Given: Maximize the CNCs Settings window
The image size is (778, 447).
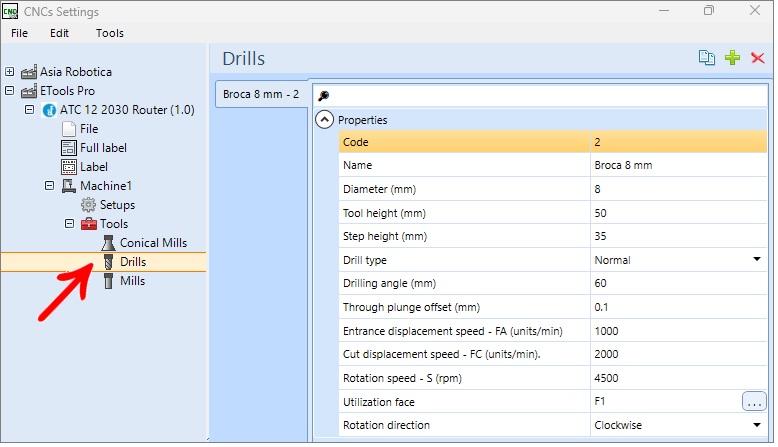Looking at the screenshot, I should coord(709,10).
